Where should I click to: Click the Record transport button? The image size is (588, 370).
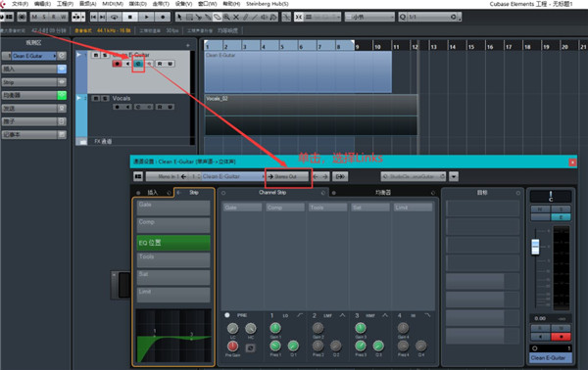(163, 17)
